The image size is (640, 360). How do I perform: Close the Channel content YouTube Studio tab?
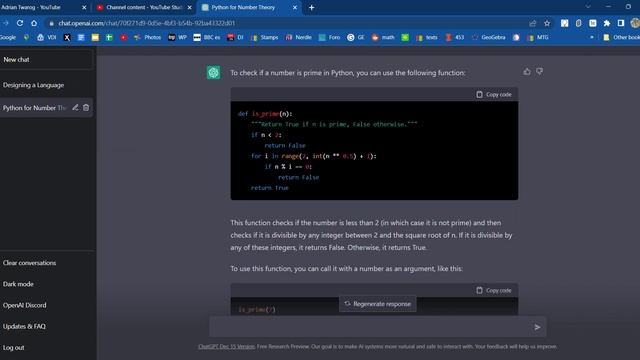pos(189,7)
